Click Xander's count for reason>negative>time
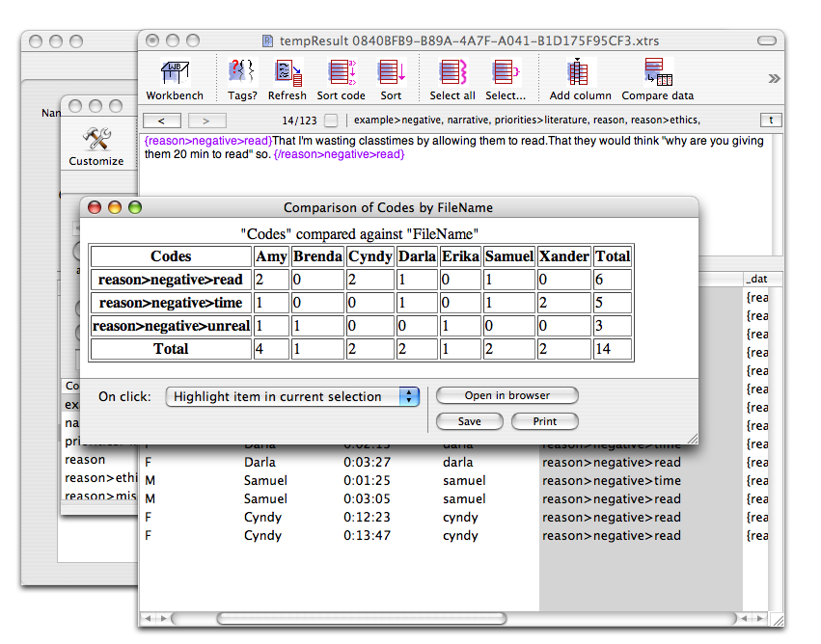The height and width of the screenshot is (644, 821). 564,303
